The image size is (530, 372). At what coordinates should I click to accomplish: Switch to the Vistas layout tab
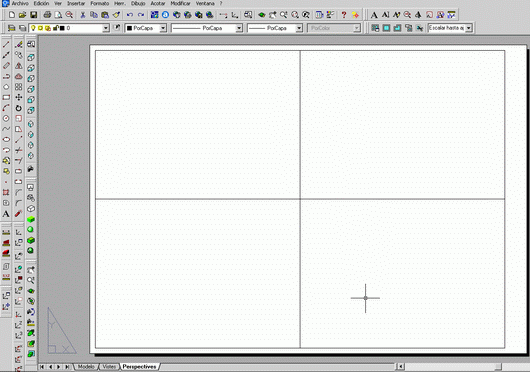[x=109, y=367]
